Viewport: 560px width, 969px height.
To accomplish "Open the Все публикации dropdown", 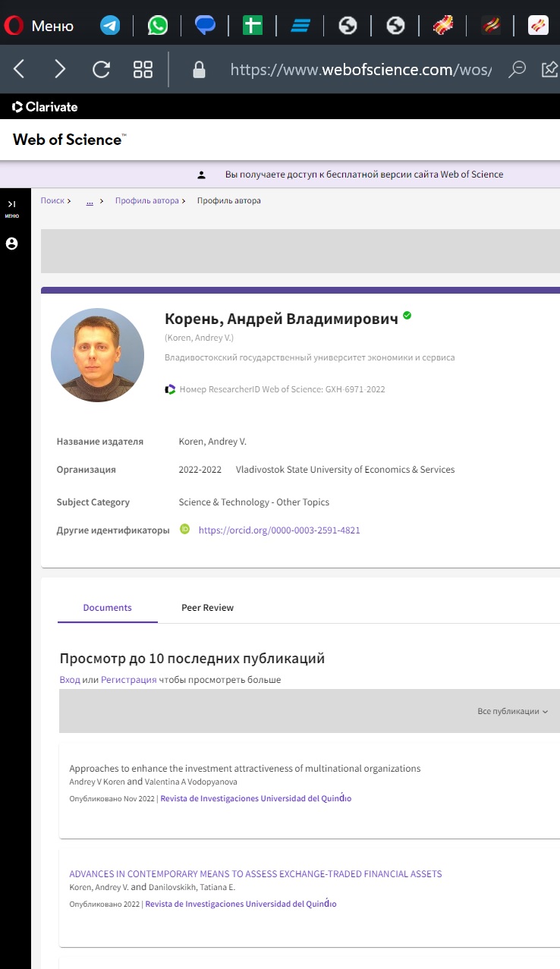I will tap(512, 711).
